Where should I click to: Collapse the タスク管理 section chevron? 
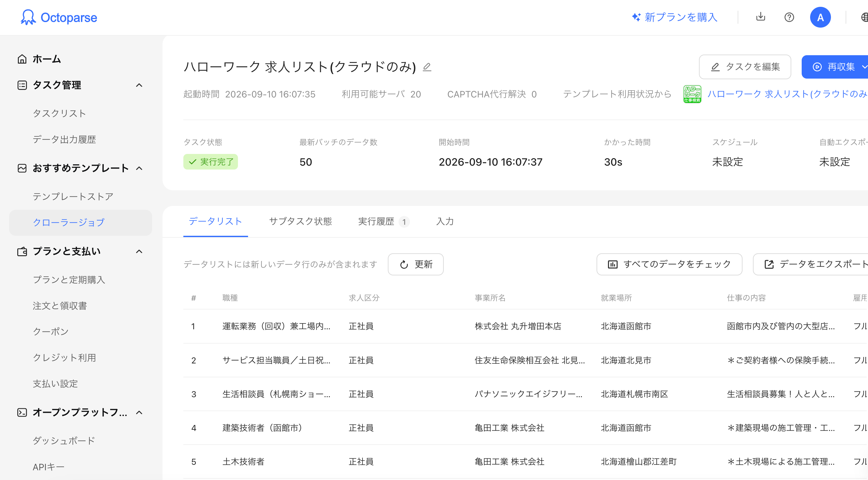pos(139,85)
